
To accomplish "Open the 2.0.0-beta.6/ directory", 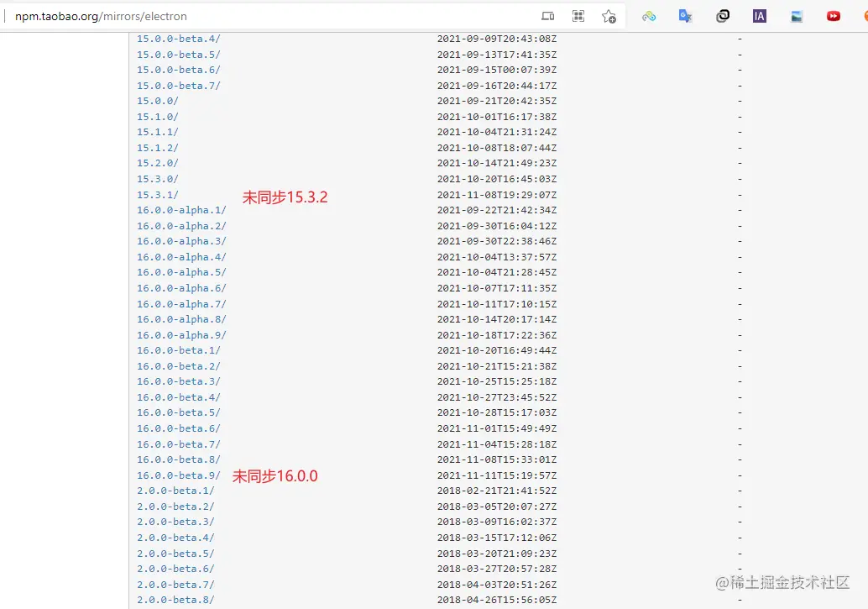I will click(x=175, y=569).
